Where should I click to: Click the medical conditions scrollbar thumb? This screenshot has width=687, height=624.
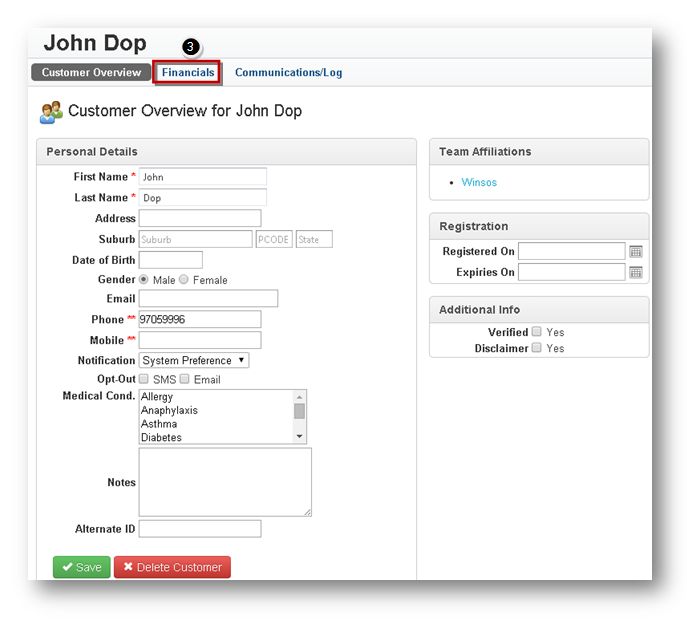point(299,411)
